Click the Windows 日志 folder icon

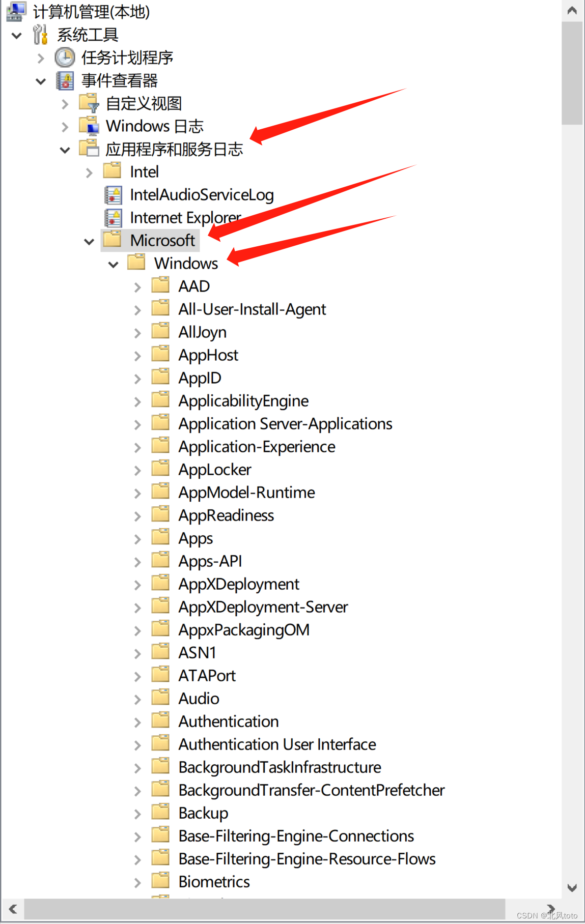pos(89,126)
